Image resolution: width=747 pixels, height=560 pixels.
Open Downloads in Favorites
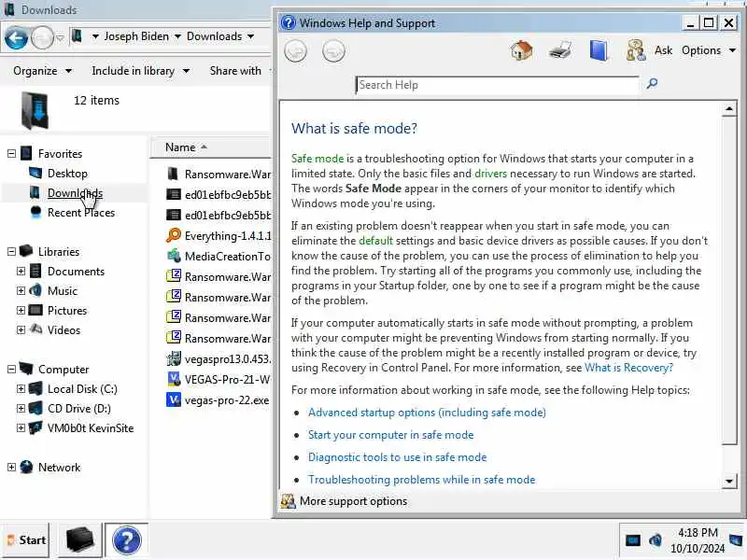coord(75,193)
